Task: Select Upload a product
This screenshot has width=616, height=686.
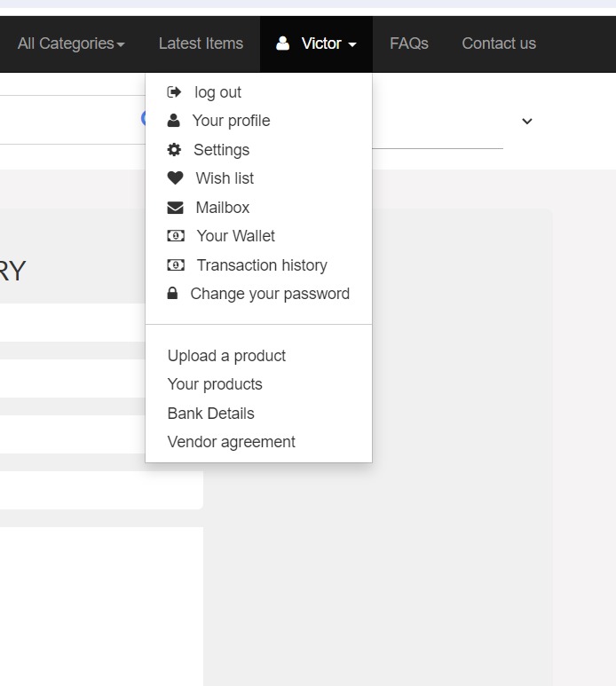Action: pos(226,356)
